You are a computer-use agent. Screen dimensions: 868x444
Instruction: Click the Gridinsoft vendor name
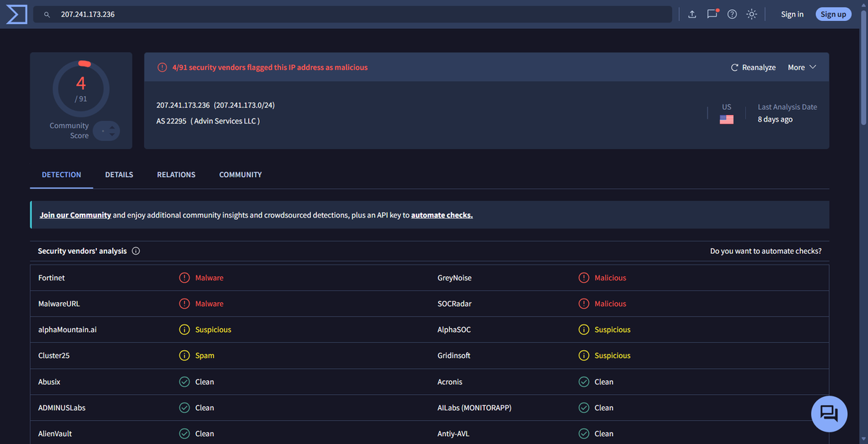(x=454, y=356)
